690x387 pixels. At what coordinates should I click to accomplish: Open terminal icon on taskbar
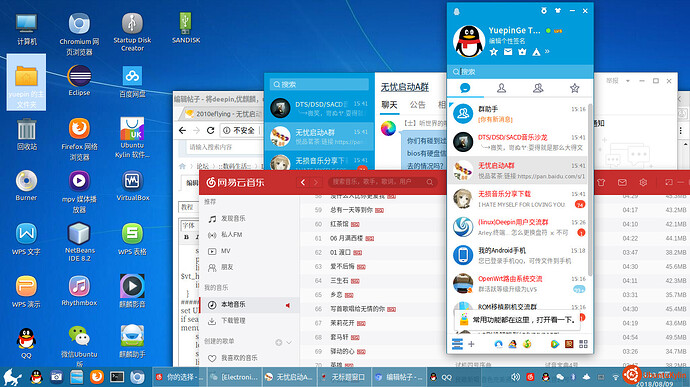[117, 377]
